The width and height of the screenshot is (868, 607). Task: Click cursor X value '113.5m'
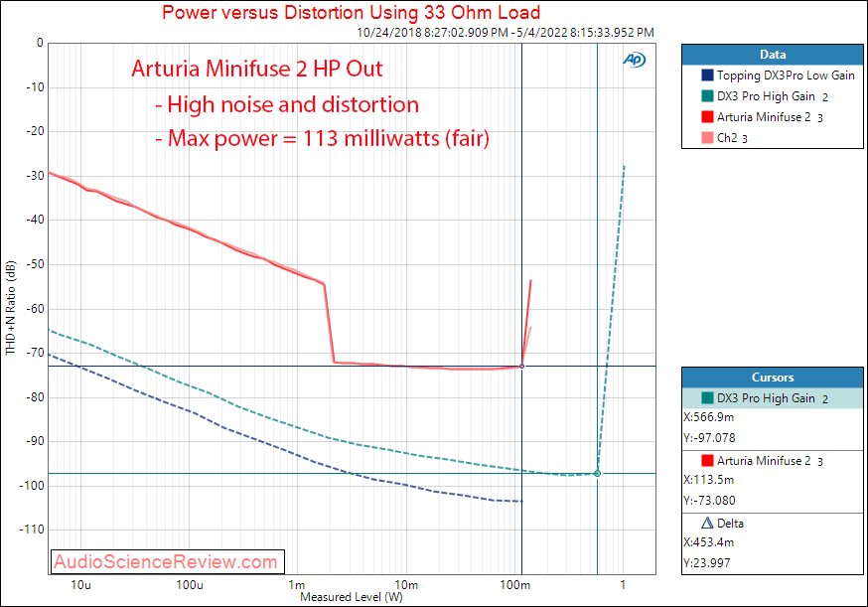click(709, 480)
